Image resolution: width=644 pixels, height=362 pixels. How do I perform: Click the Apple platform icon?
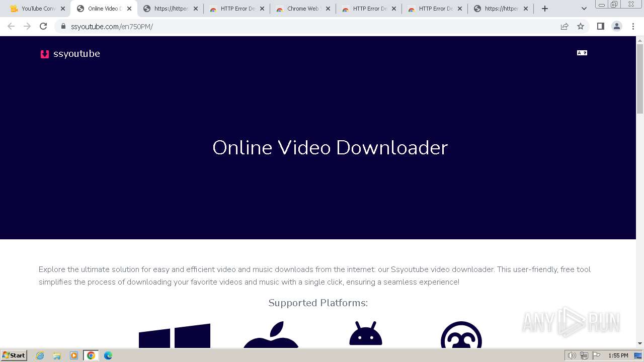[271, 334]
